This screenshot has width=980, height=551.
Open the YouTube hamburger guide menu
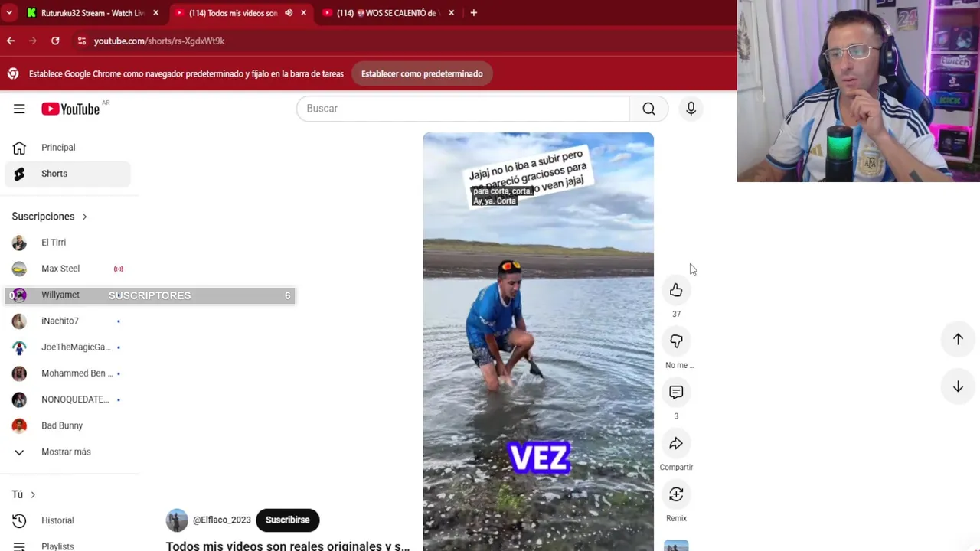click(19, 109)
